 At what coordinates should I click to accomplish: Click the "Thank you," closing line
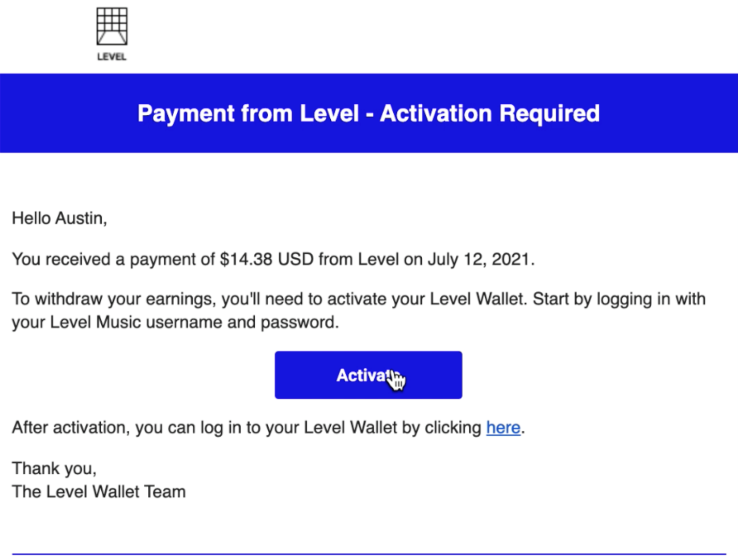[x=54, y=469]
